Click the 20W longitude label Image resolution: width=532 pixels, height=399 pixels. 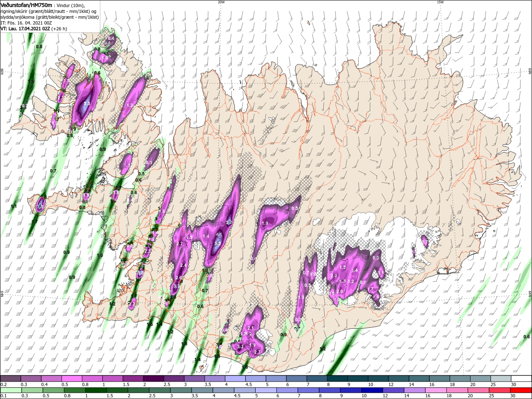pyautogui.click(x=221, y=2)
